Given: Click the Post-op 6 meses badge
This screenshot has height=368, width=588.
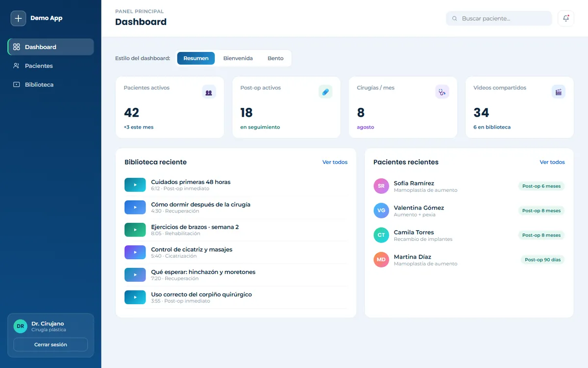Looking at the screenshot, I should pos(541,186).
